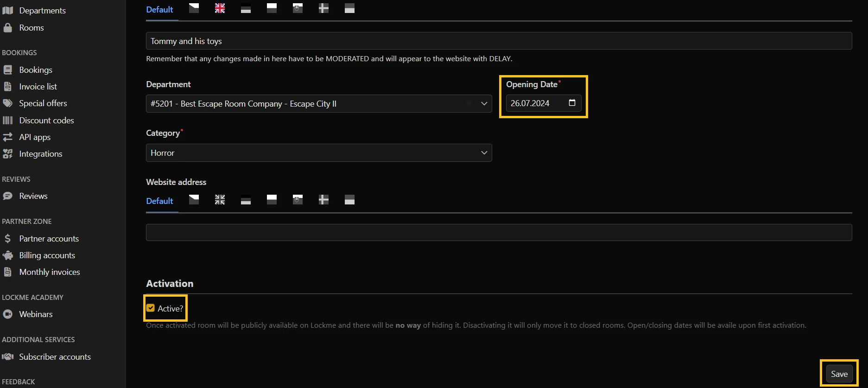Open calendar picker icon in Opening Date
The width and height of the screenshot is (868, 388).
pyautogui.click(x=572, y=103)
